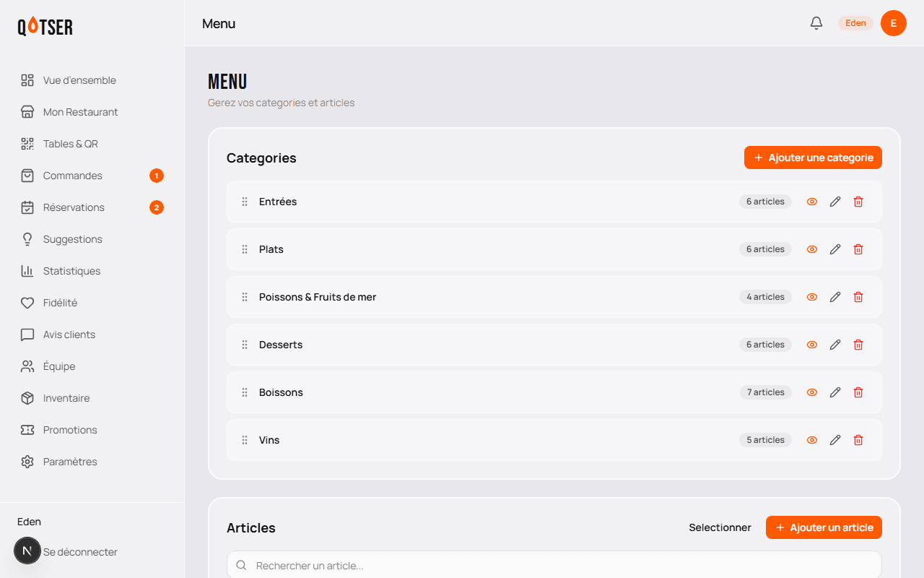Open Tables & QR section
Image resolution: width=924 pixels, height=578 pixels.
point(70,144)
